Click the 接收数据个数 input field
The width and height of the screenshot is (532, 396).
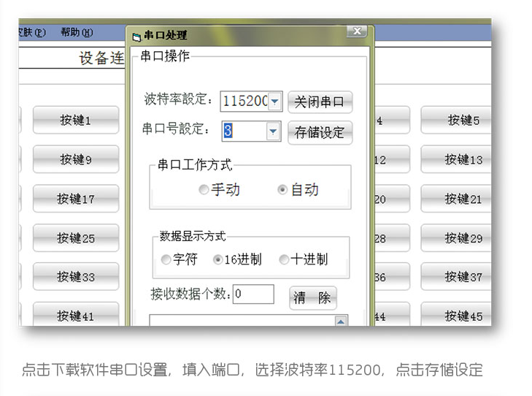tap(253, 294)
